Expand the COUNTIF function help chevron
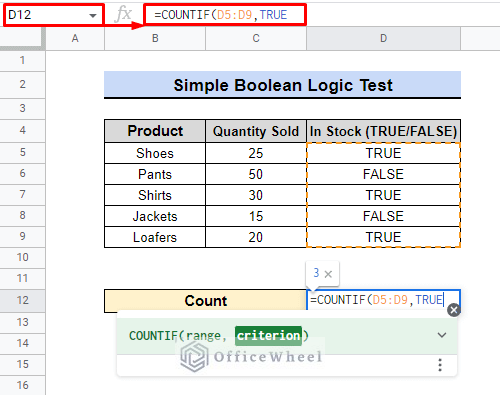This screenshot has width=500, height=395. (442, 335)
